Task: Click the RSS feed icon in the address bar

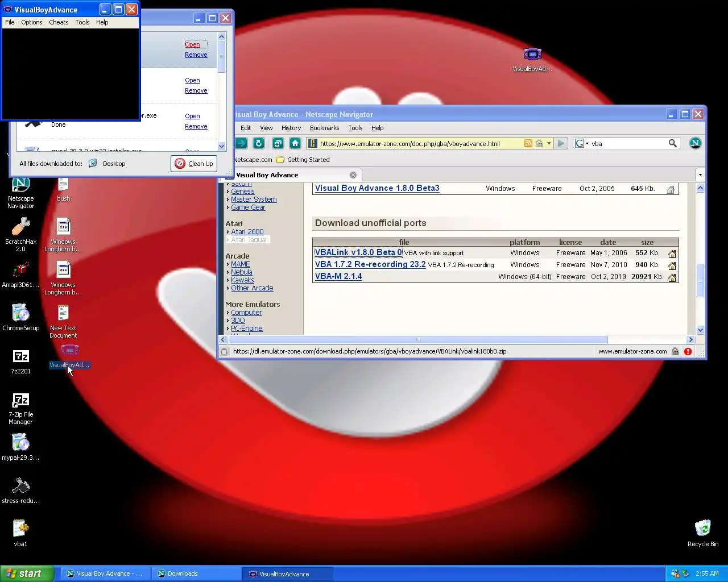Action: (528, 143)
